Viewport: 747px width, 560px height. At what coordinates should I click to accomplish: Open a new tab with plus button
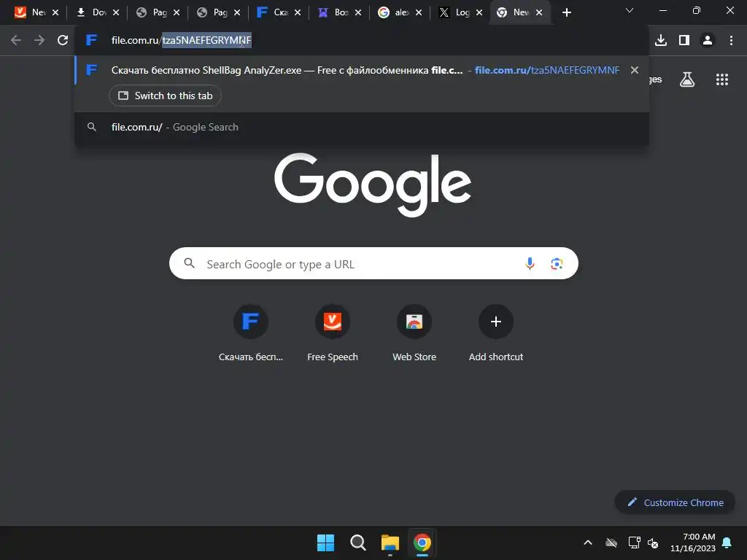coord(566,13)
